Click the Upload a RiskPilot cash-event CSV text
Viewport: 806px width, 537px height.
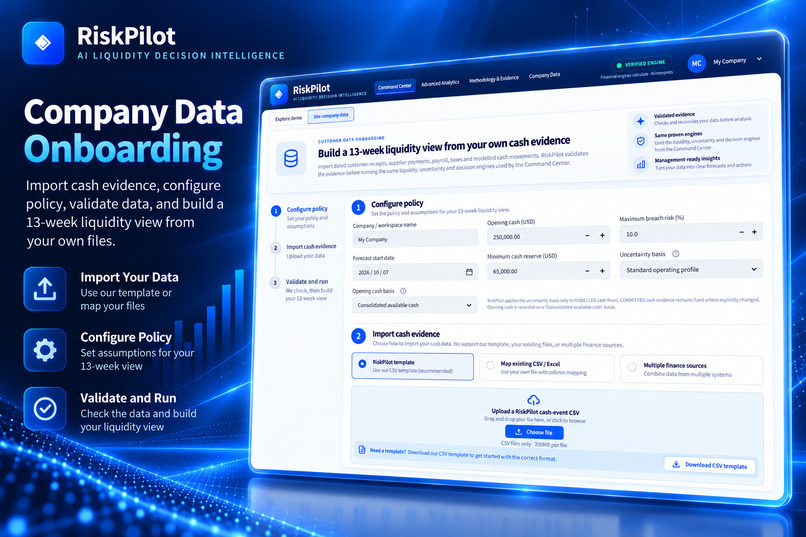(x=535, y=412)
